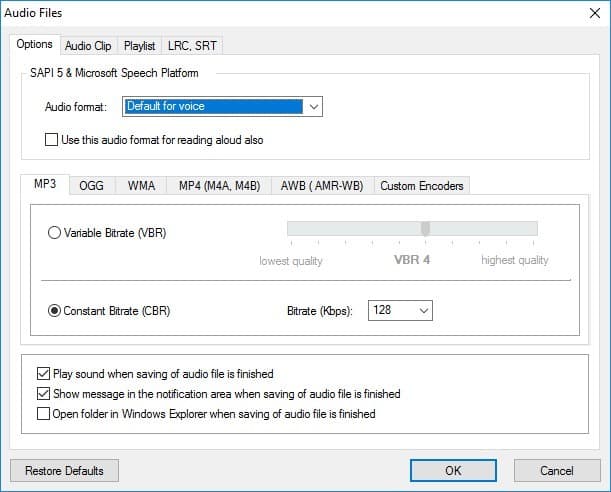This screenshot has width=611, height=492.
Task: Click the Restore Defaults button
Action: 64,471
